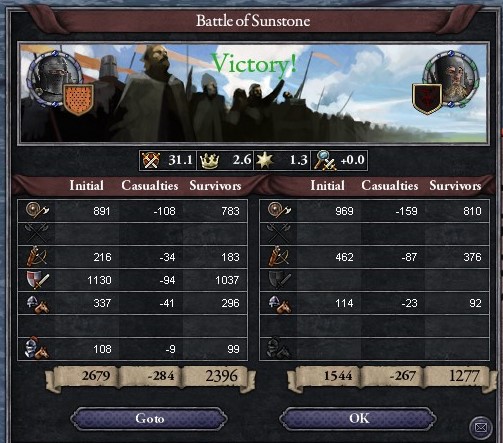Image resolution: width=503 pixels, height=443 pixels.
Task: Click the left army total survivors 2396
Action: 221,376
